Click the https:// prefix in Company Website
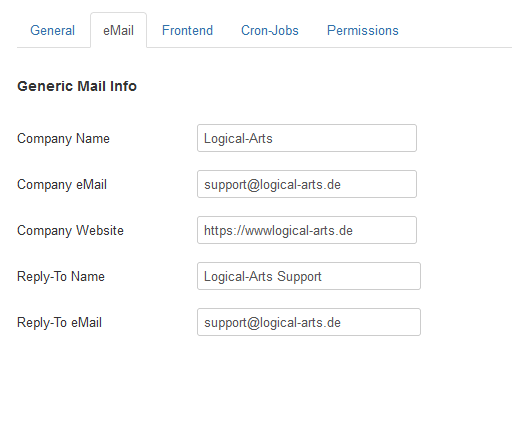This screenshot has width=512, height=425. point(224,230)
